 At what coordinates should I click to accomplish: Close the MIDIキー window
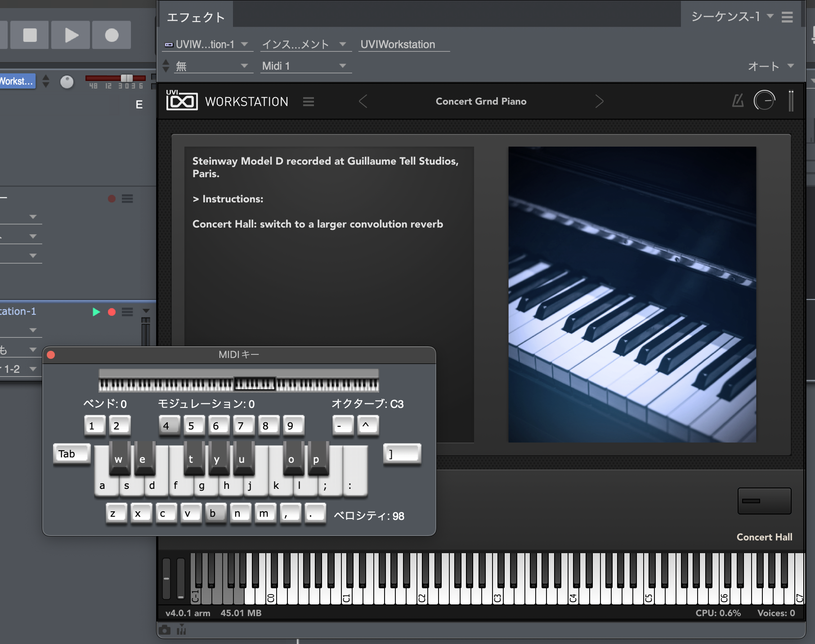pyautogui.click(x=51, y=355)
